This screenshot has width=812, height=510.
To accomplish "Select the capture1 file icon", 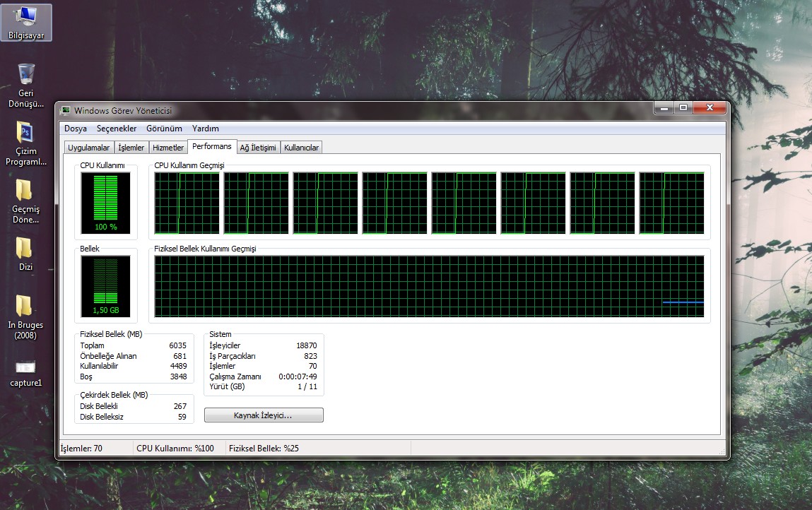I will tap(26, 373).
